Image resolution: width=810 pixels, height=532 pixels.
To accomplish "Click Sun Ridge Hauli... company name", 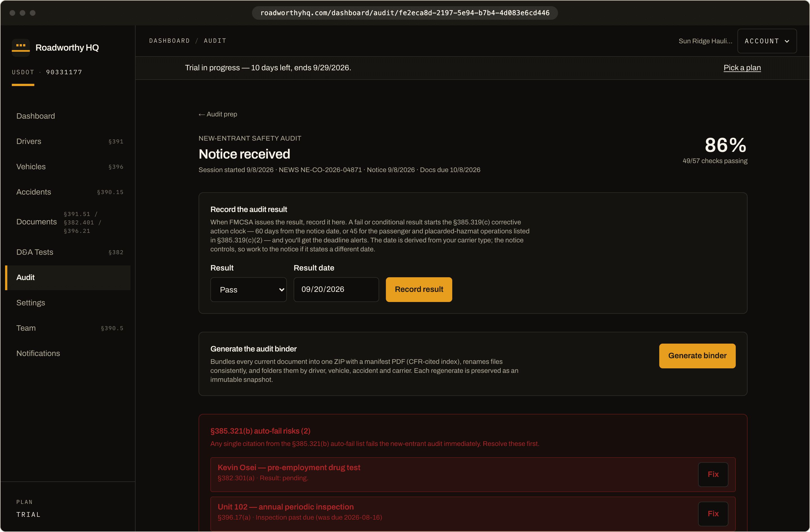I will click(x=705, y=41).
